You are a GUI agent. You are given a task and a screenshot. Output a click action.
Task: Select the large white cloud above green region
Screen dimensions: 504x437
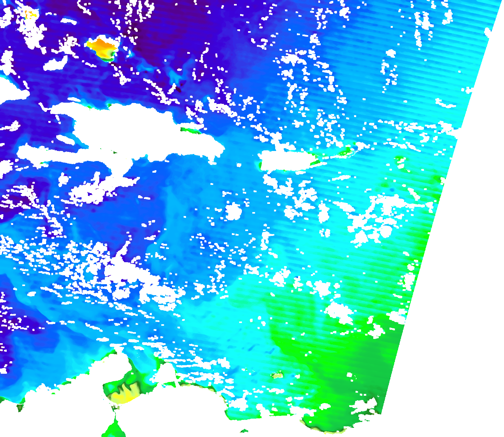click(x=339, y=312)
